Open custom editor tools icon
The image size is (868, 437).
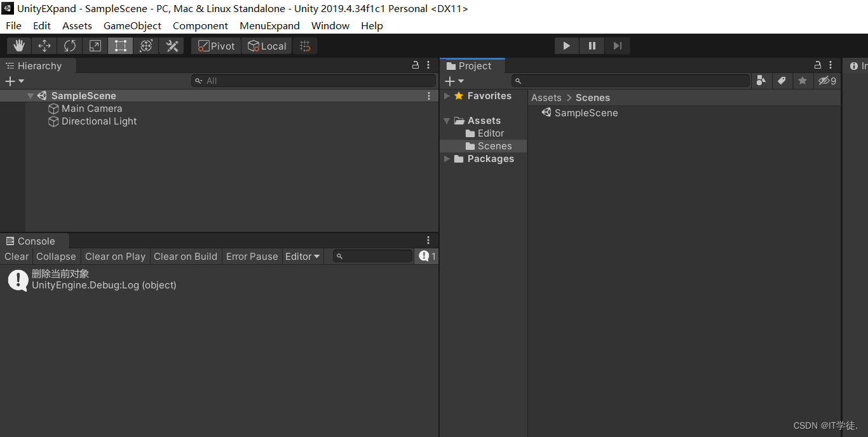(x=172, y=46)
